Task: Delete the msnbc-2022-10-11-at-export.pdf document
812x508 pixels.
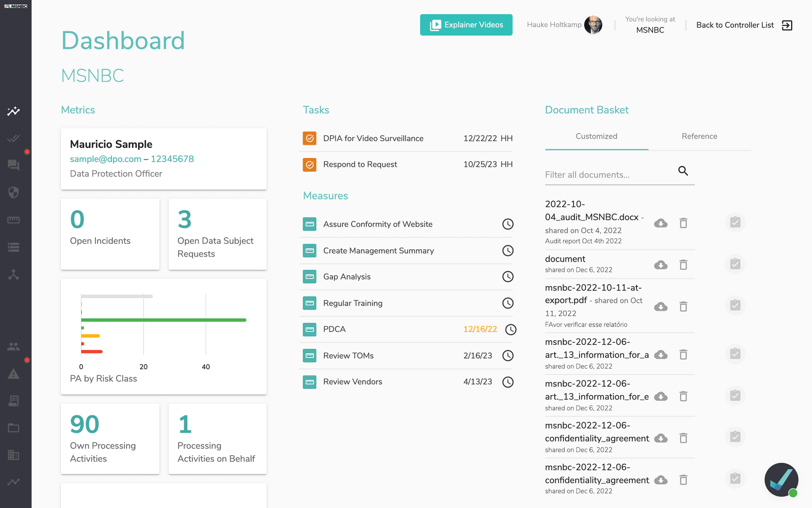Action: coord(684,306)
